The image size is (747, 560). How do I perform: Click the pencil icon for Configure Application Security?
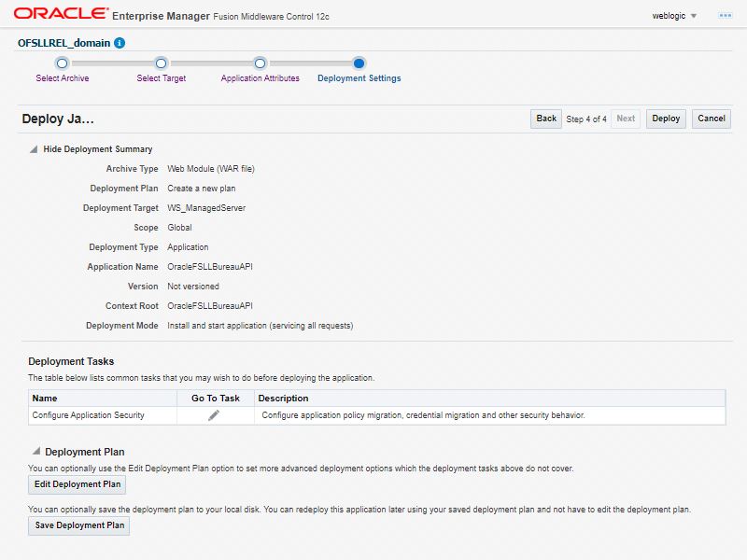tap(214, 415)
